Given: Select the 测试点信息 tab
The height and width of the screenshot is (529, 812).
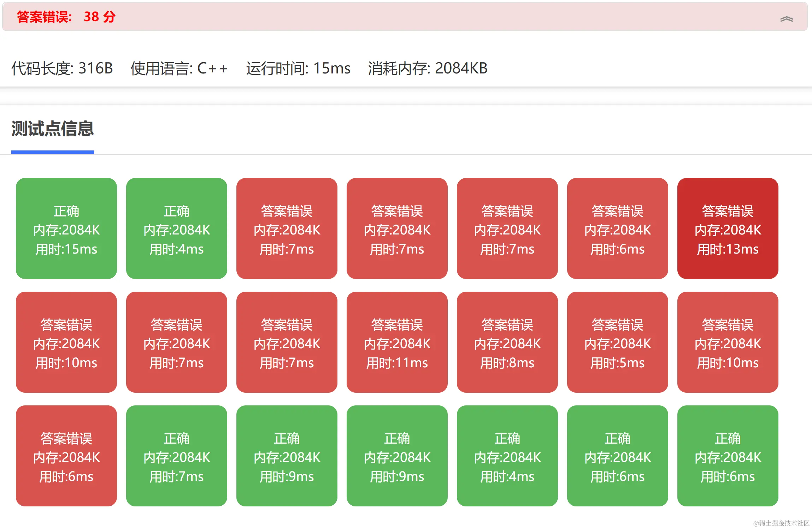Looking at the screenshot, I should click(x=52, y=129).
